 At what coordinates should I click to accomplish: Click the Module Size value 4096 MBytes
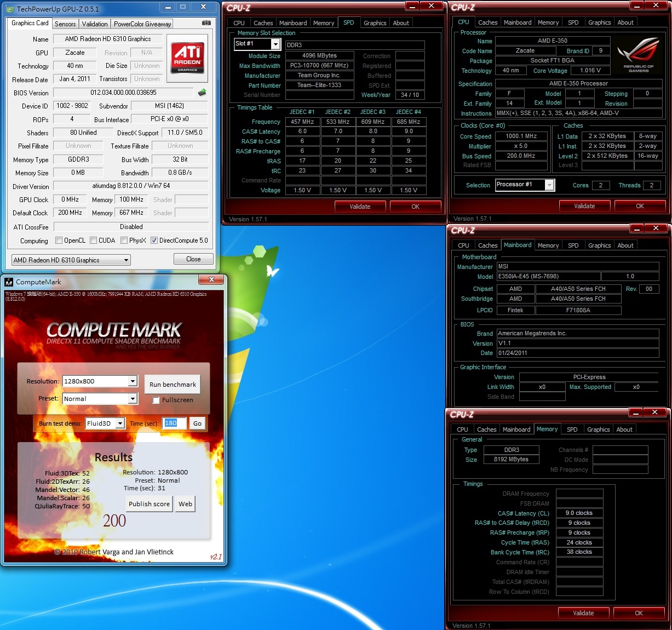tap(319, 56)
